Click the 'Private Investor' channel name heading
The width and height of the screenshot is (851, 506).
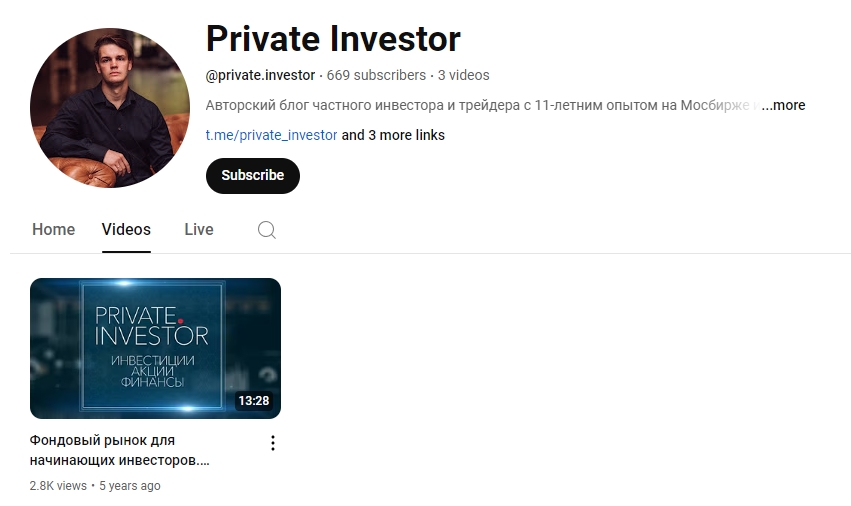333,39
